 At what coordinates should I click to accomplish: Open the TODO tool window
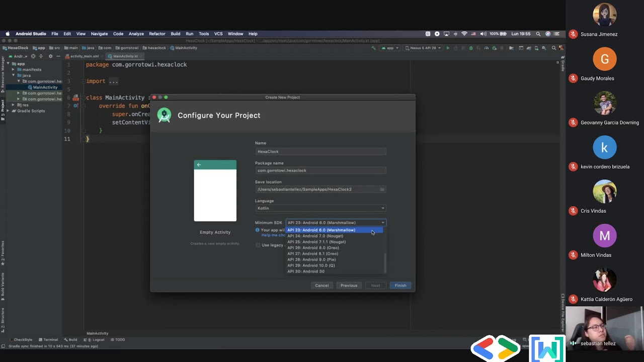click(x=117, y=340)
